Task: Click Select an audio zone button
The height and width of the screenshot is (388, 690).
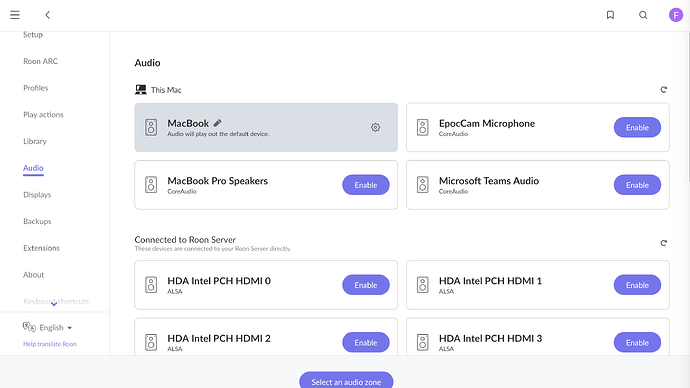Action: click(346, 381)
